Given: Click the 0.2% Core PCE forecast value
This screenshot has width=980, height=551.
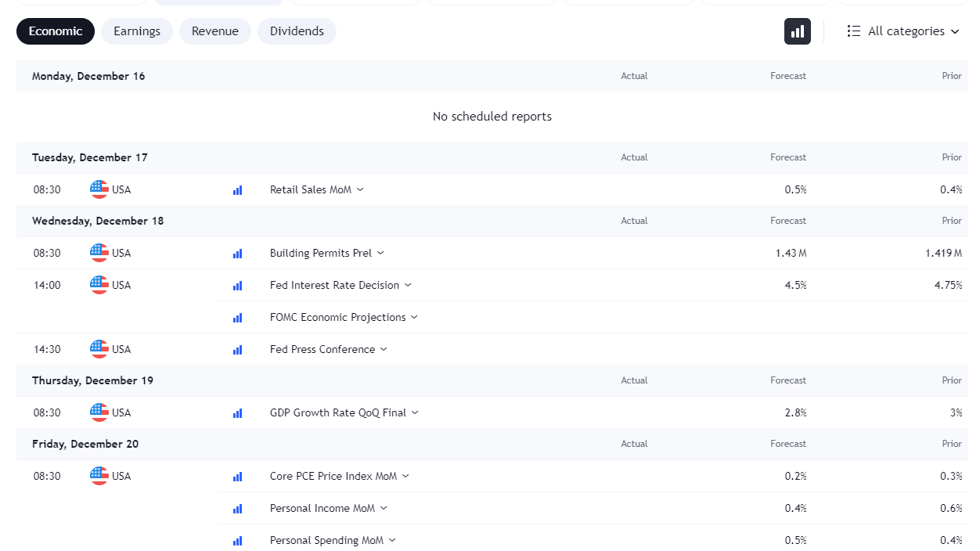Looking at the screenshot, I should (795, 476).
